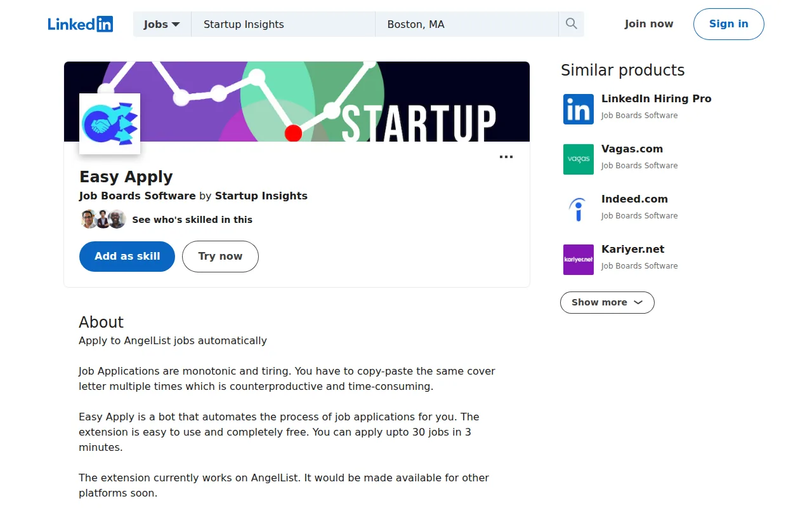
Task: Click 'Job Boards Software' under Vagas.com
Action: pos(639,166)
